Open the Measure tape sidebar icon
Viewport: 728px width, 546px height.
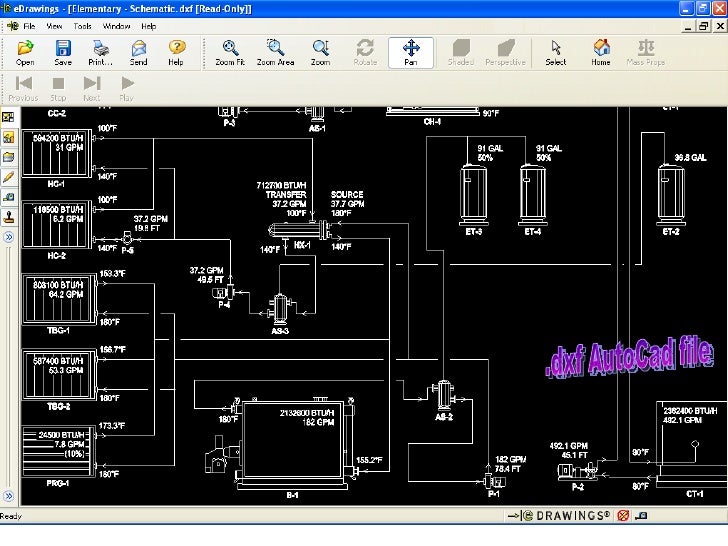coord(8,197)
